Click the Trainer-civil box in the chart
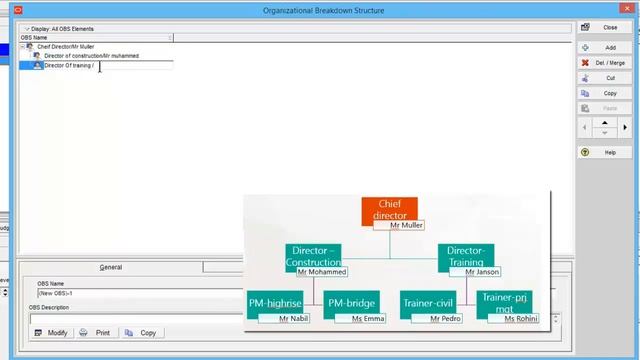Viewport: 640px width, 360px height. [428, 303]
